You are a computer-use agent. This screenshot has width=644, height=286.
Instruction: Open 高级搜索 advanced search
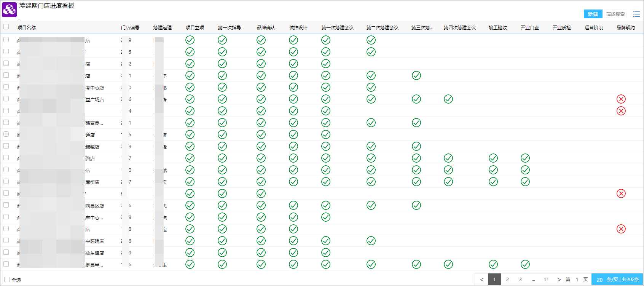click(615, 14)
